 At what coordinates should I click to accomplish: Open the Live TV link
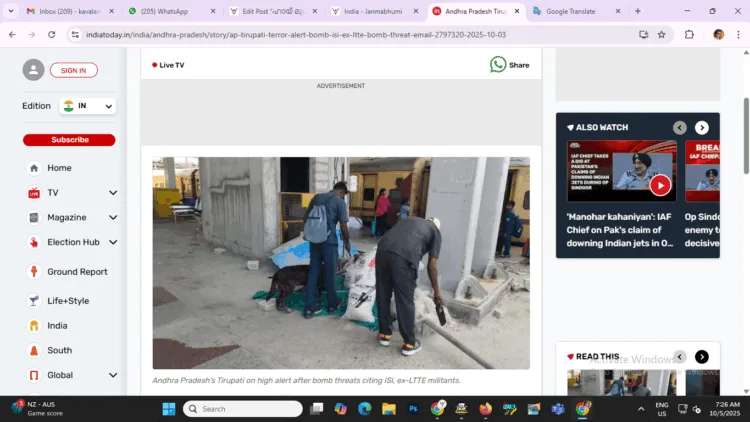(168, 65)
